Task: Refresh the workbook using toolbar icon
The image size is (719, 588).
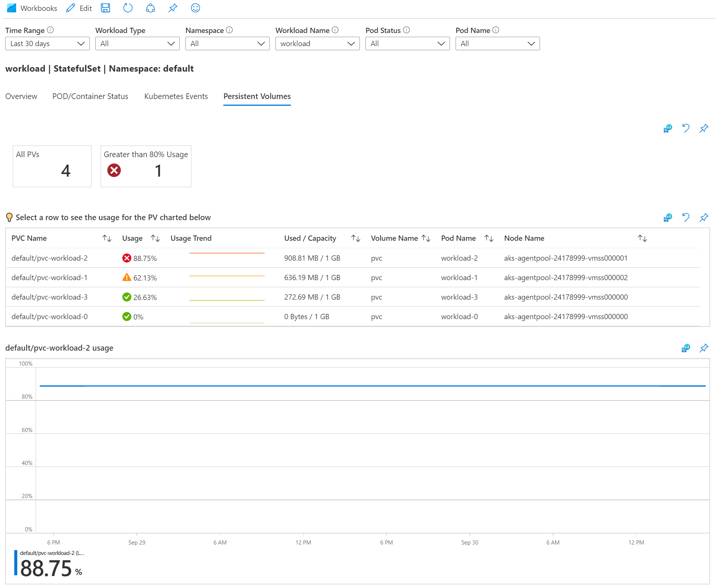Action: 128,8
